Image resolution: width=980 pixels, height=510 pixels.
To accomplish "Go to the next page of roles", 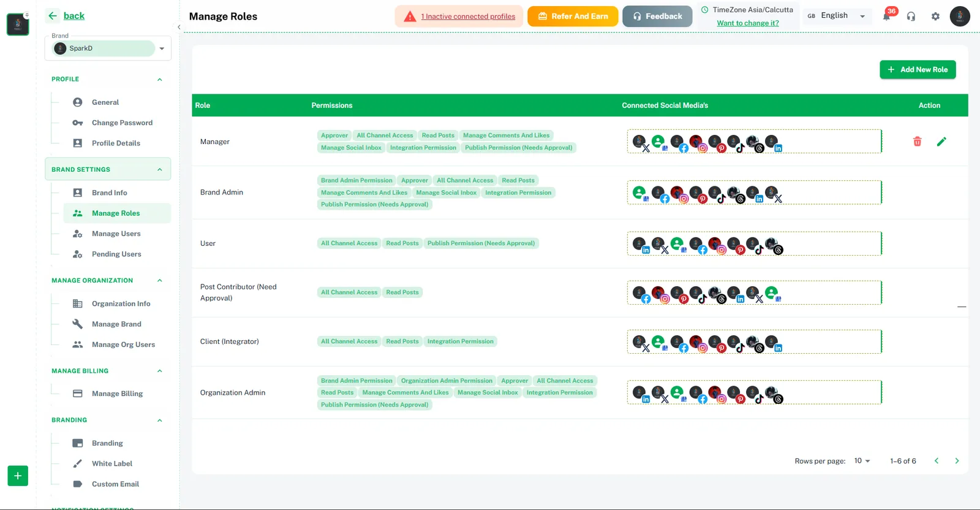I will tap(957, 461).
